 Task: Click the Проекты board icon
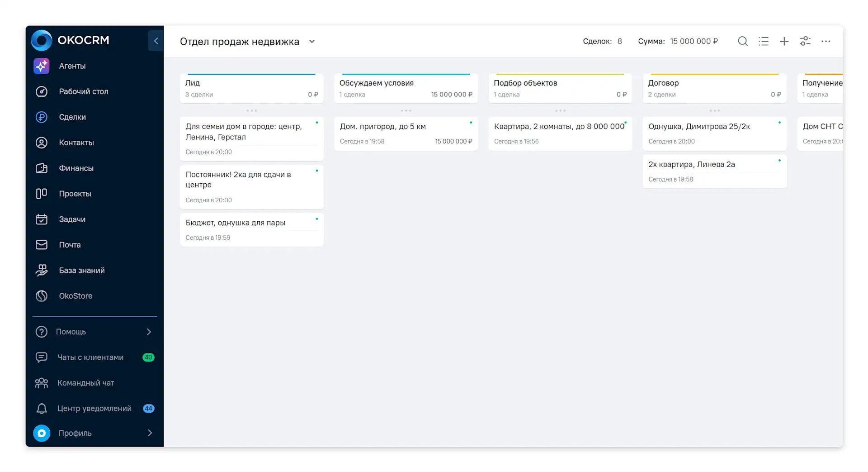coord(42,194)
